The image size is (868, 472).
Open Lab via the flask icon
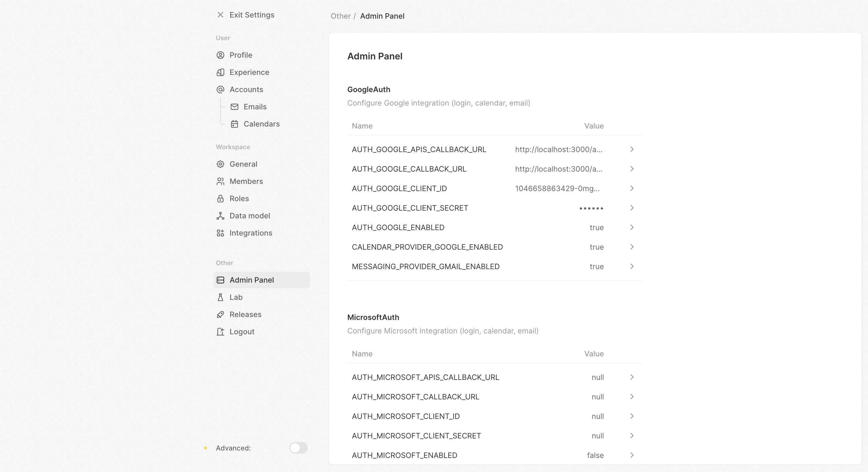[x=220, y=297]
